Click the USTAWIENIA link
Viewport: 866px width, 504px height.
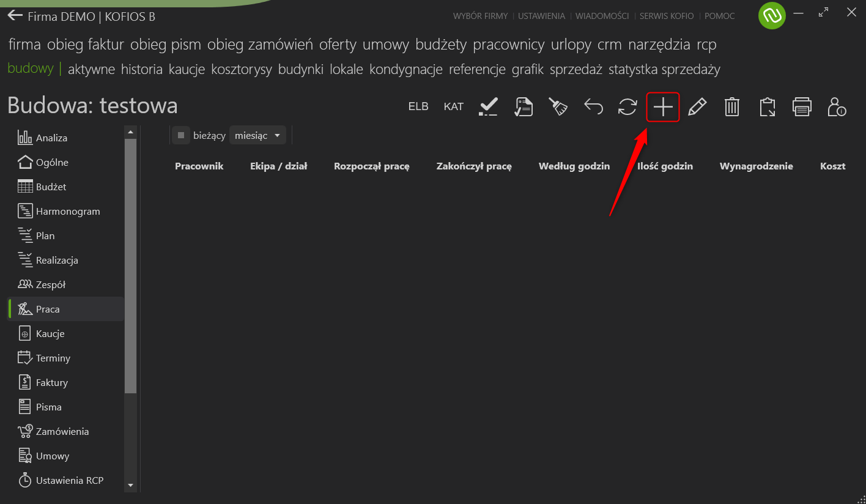pos(542,16)
